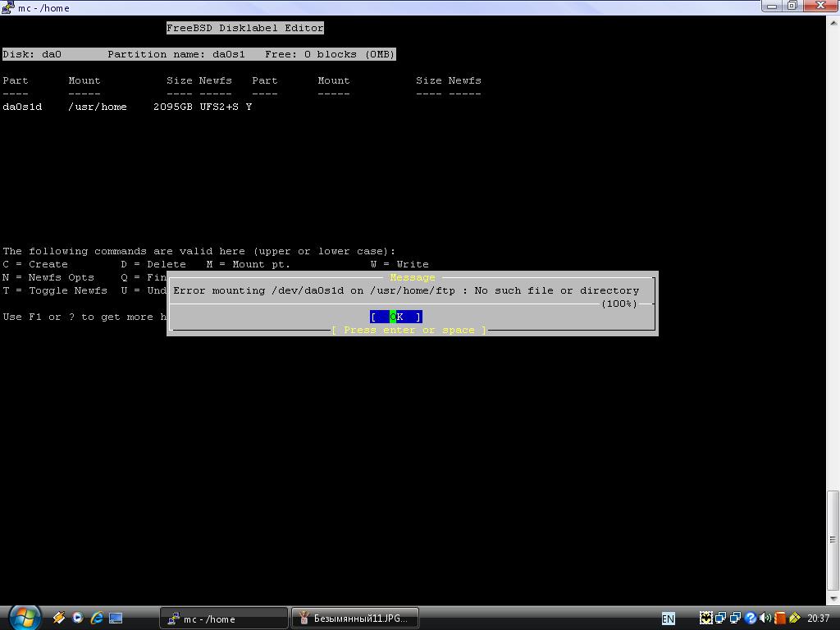Open the EN language indicator menu

tap(668, 619)
